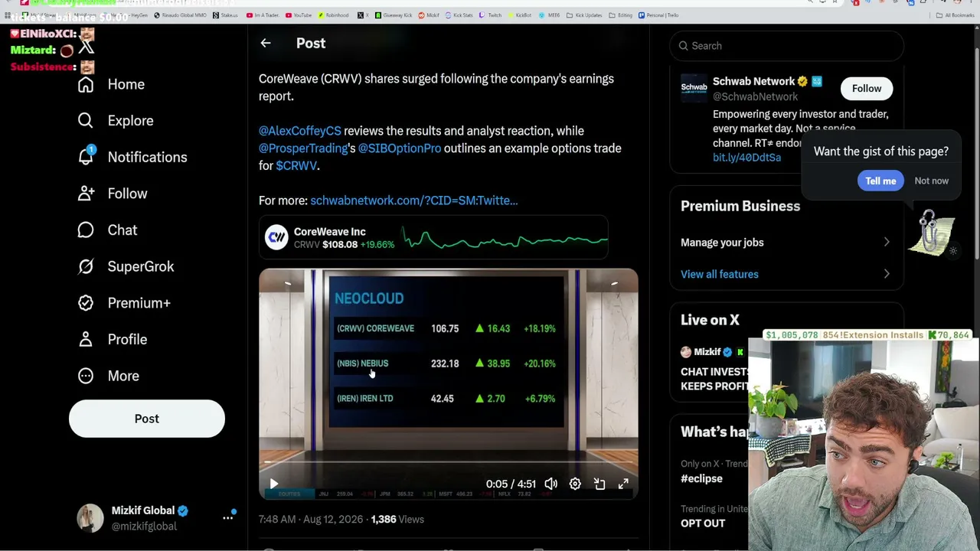Seek on the video progress bar

tap(448, 462)
